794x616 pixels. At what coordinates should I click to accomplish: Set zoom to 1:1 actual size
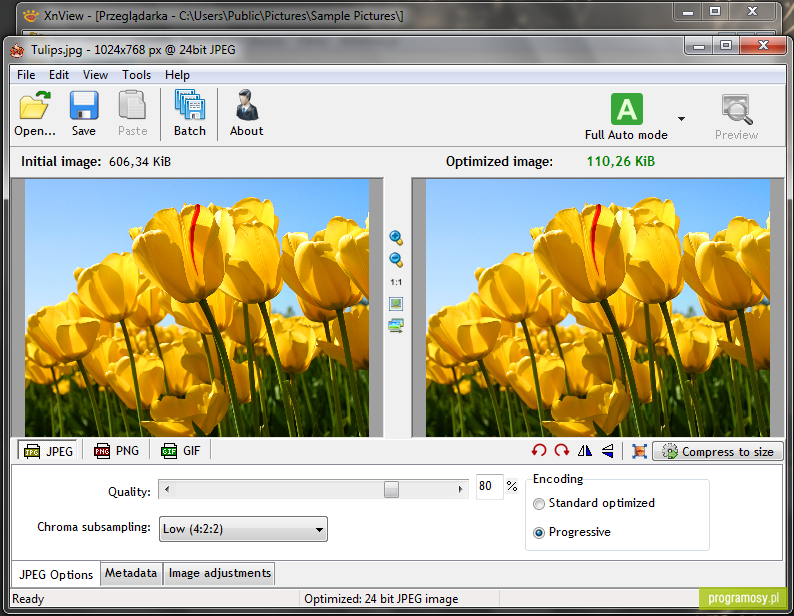point(396,282)
